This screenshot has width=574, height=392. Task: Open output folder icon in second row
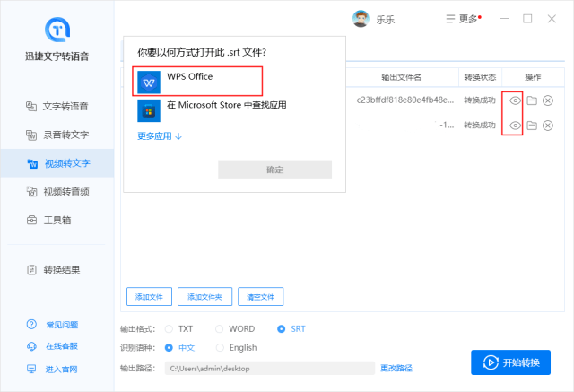[x=531, y=126]
